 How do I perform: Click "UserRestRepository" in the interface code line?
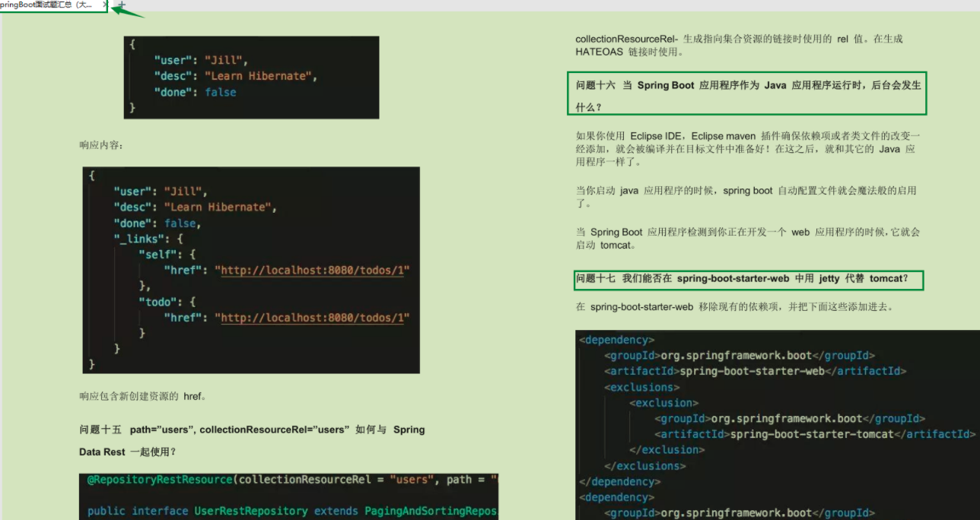[251, 511]
